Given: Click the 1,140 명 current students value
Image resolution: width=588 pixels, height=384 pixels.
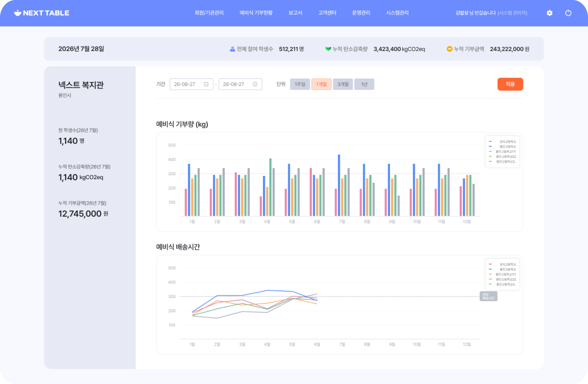Looking at the screenshot, I should click(71, 141).
